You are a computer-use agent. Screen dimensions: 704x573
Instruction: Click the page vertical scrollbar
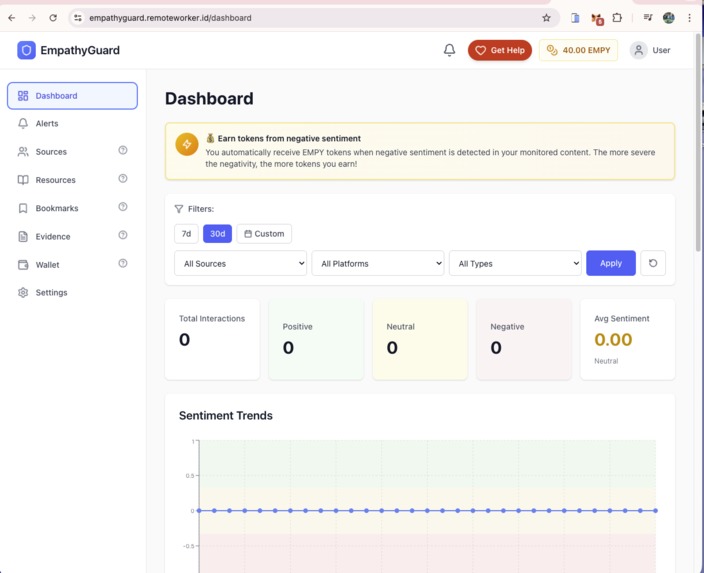tap(699, 141)
